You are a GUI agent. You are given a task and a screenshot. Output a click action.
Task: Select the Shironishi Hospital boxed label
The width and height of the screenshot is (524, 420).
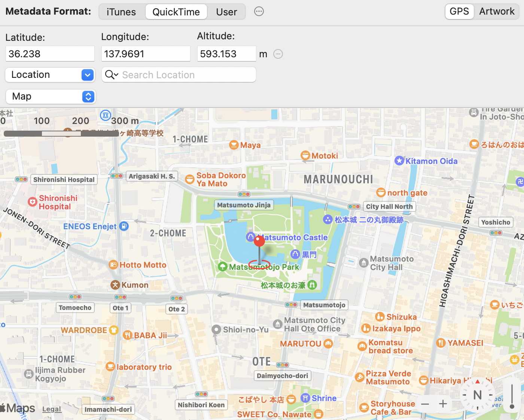(x=64, y=179)
